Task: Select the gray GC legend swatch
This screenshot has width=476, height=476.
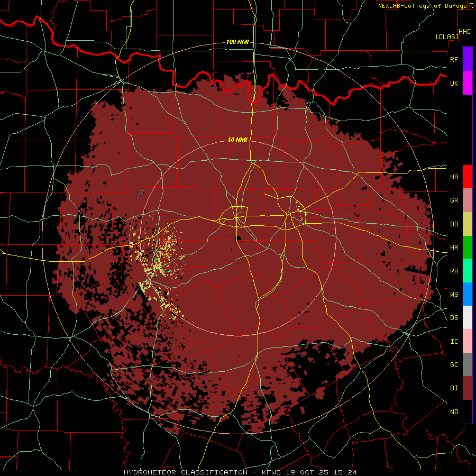Action: [x=467, y=364]
